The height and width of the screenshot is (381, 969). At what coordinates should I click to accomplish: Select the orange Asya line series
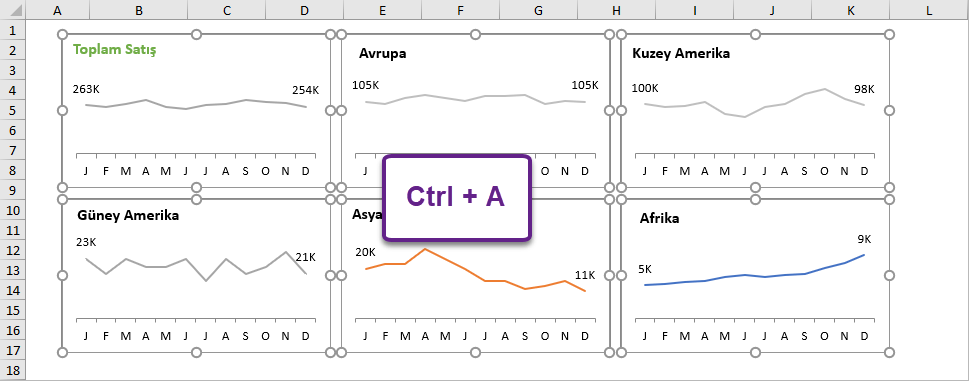coord(474,275)
